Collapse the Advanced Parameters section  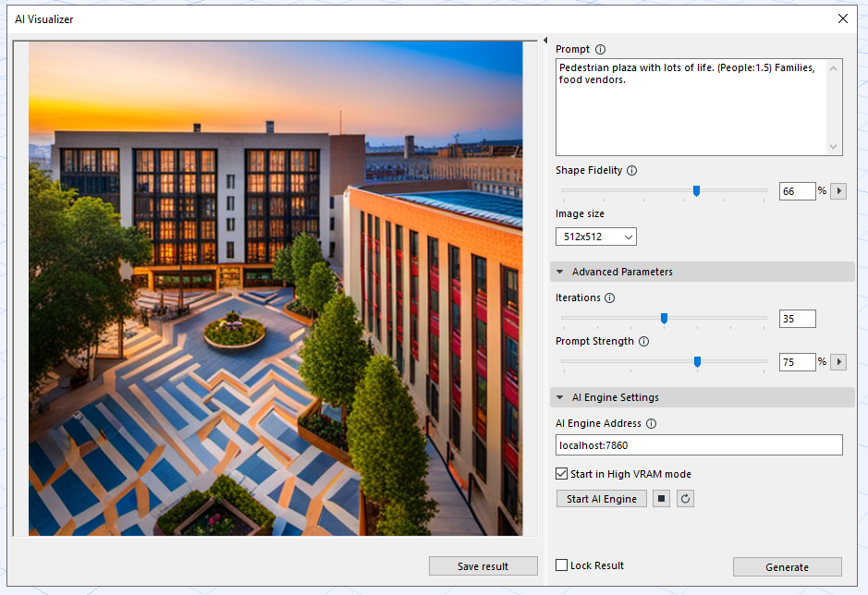[703, 272]
